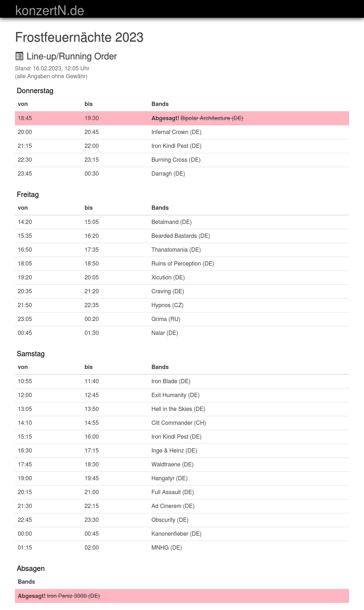This screenshot has width=364, height=610.
Task: Select the Darragh (DE) band entry
Action: click(x=168, y=173)
